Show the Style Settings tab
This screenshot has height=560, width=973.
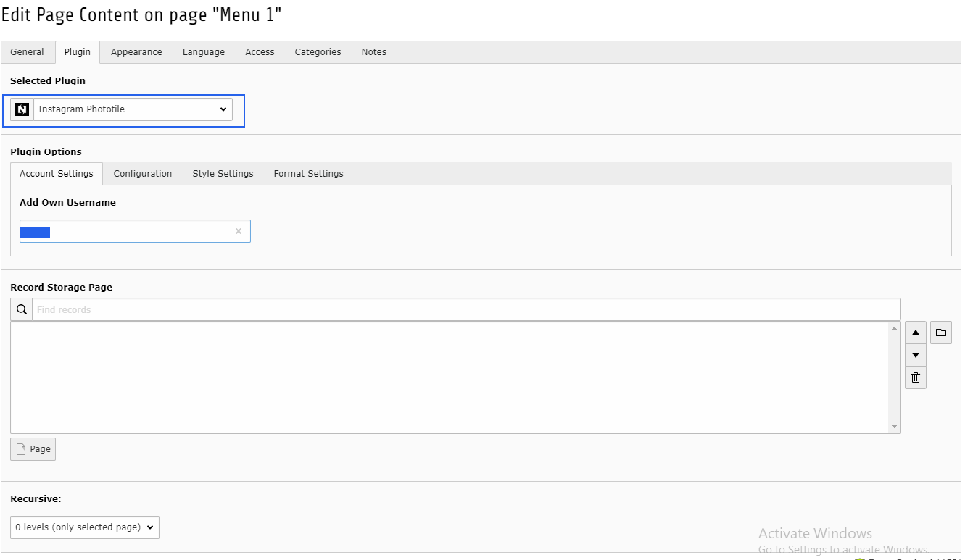pos(223,174)
